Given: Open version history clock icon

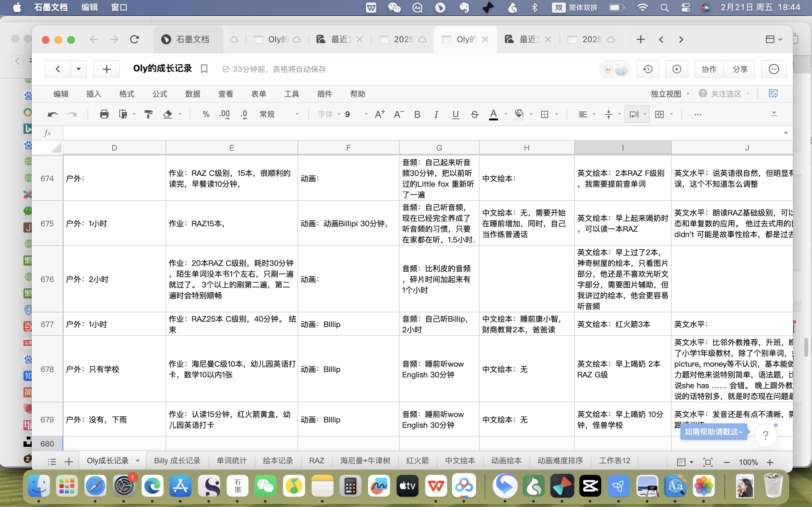Looking at the screenshot, I should coord(647,69).
